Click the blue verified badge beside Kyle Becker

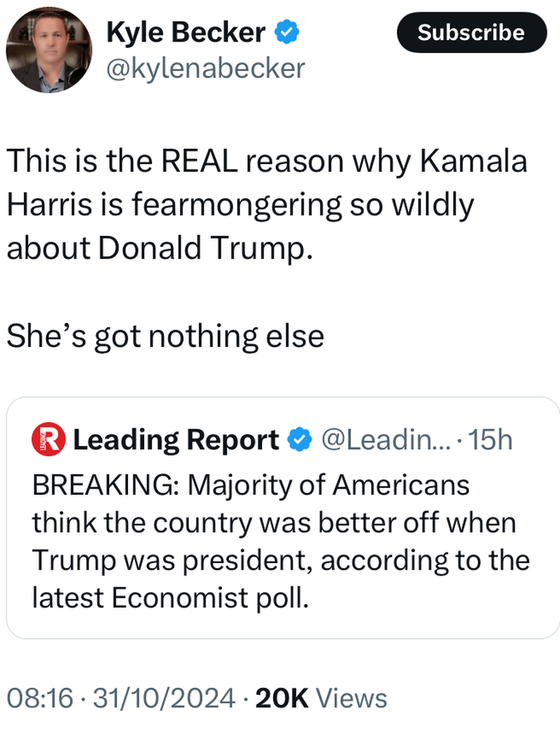pyautogui.click(x=285, y=32)
